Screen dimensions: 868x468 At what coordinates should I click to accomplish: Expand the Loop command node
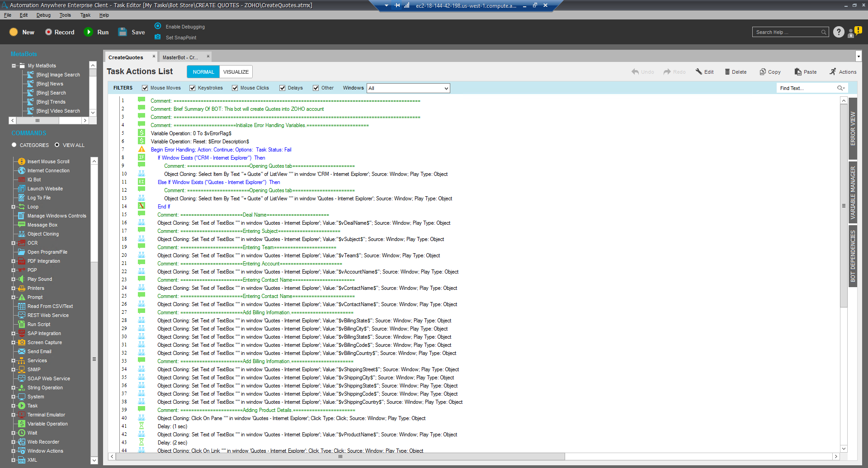pyautogui.click(x=14, y=207)
